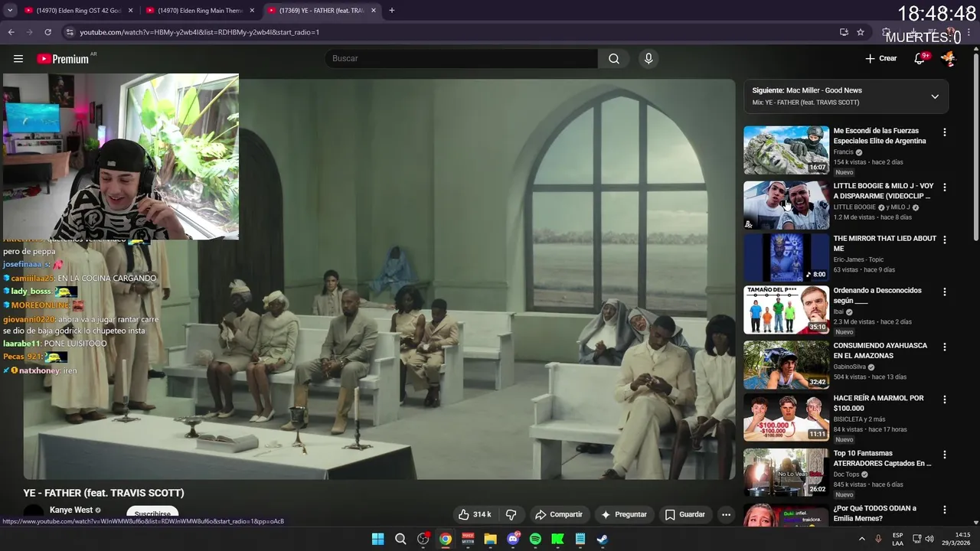Image resolution: width=980 pixels, height=551 pixels.
Task: Open Top 10 Fantasmas ATERRADORES title
Action: click(882, 458)
